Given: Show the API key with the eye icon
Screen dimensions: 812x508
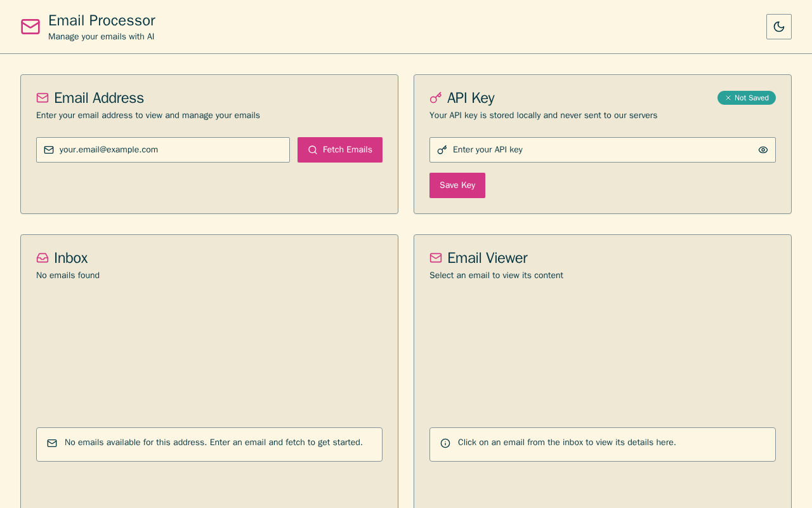Looking at the screenshot, I should coord(763,150).
